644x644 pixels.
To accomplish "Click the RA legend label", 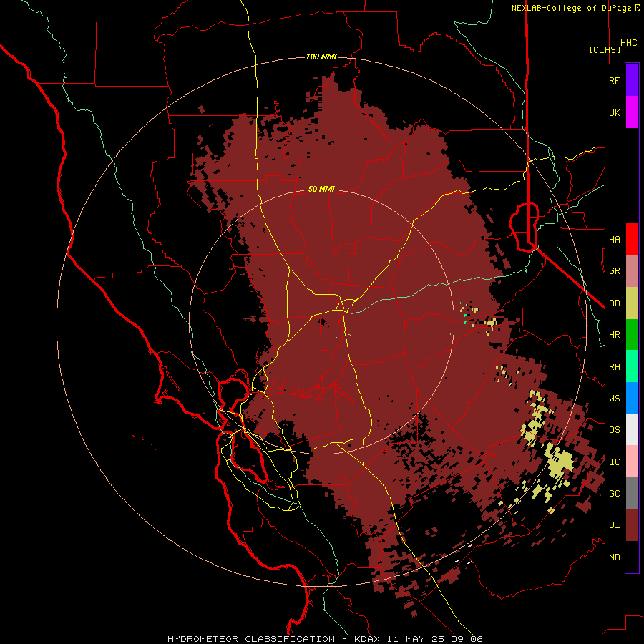I will (614, 367).
